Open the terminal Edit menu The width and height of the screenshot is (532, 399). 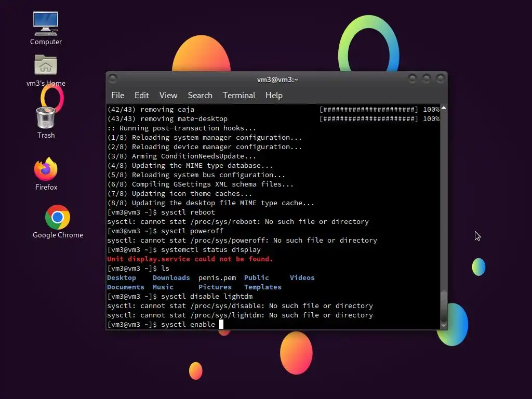click(141, 96)
